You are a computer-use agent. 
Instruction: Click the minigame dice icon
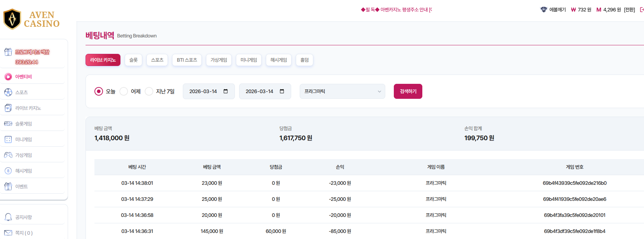pyautogui.click(x=8, y=139)
